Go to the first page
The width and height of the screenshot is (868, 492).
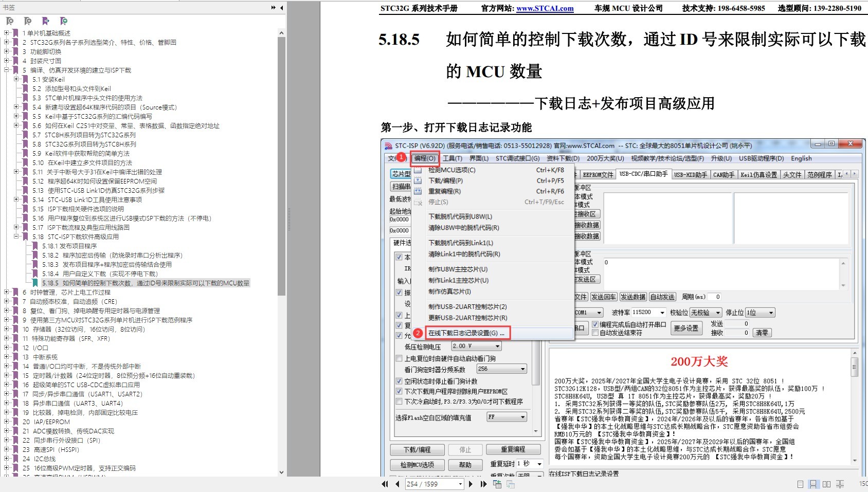tap(385, 484)
